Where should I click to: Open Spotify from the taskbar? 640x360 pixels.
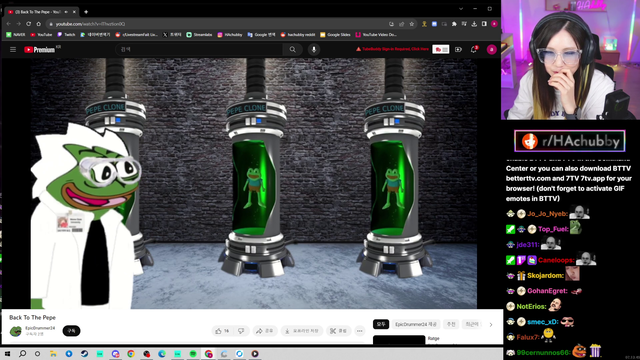193,353
